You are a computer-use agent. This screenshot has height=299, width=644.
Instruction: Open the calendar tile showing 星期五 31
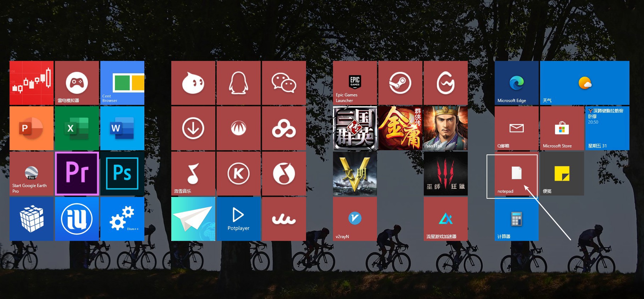point(607,128)
